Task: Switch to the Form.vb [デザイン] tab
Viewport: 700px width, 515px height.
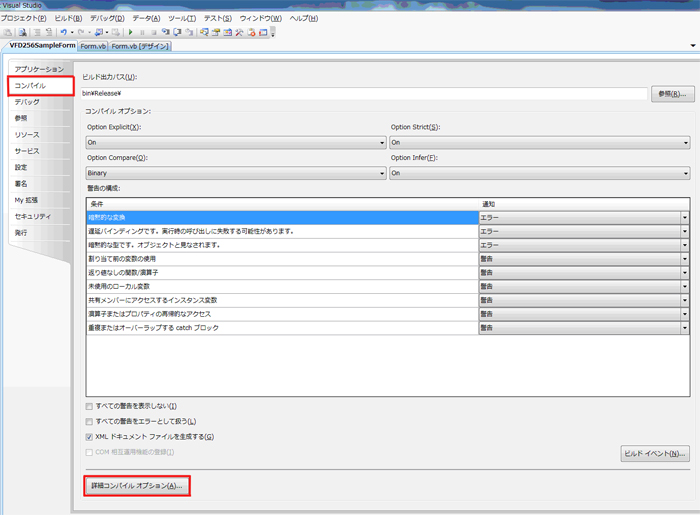Action: tap(140, 46)
